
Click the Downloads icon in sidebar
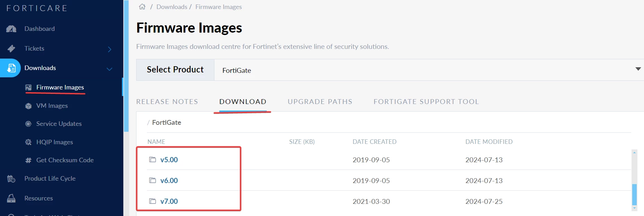point(11,68)
